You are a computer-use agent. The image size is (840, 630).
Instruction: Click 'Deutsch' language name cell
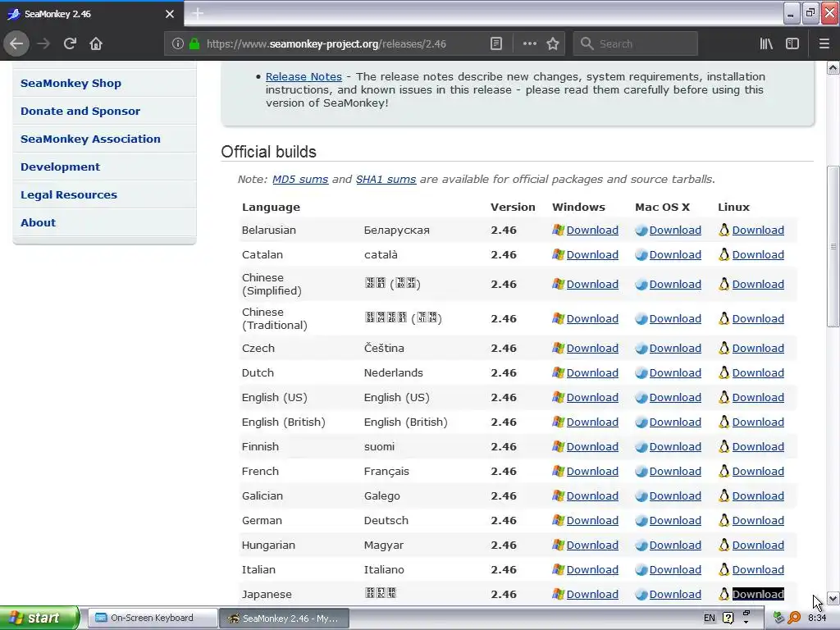point(386,520)
